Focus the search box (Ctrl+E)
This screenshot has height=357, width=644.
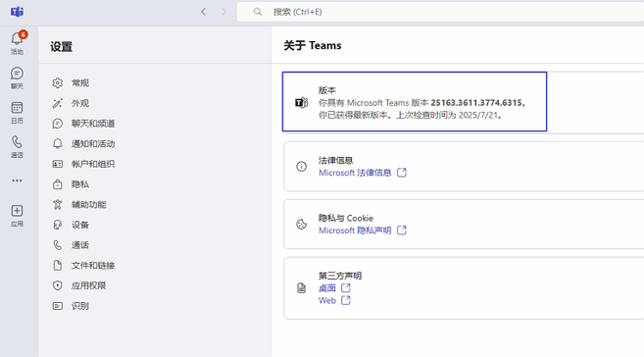(x=440, y=12)
